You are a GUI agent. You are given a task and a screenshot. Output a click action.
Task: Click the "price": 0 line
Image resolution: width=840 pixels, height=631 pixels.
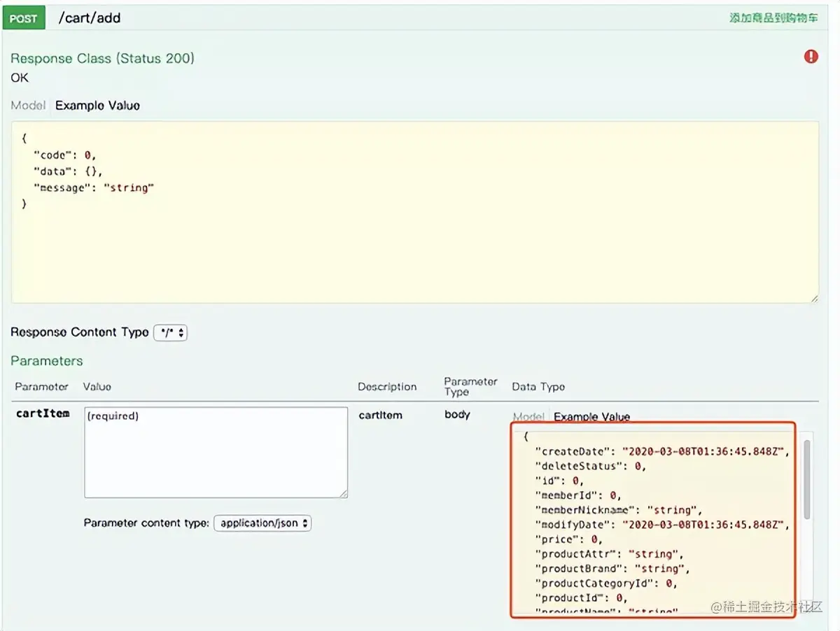[568, 539]
